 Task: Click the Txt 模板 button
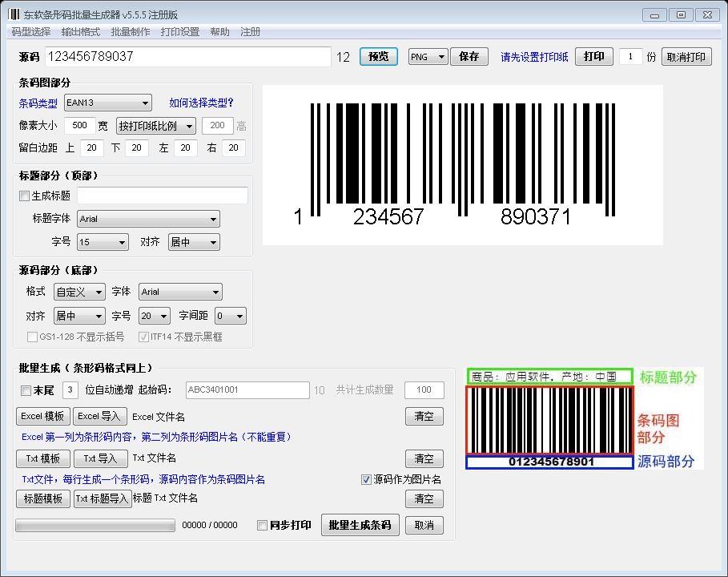(x=42, y=458)
